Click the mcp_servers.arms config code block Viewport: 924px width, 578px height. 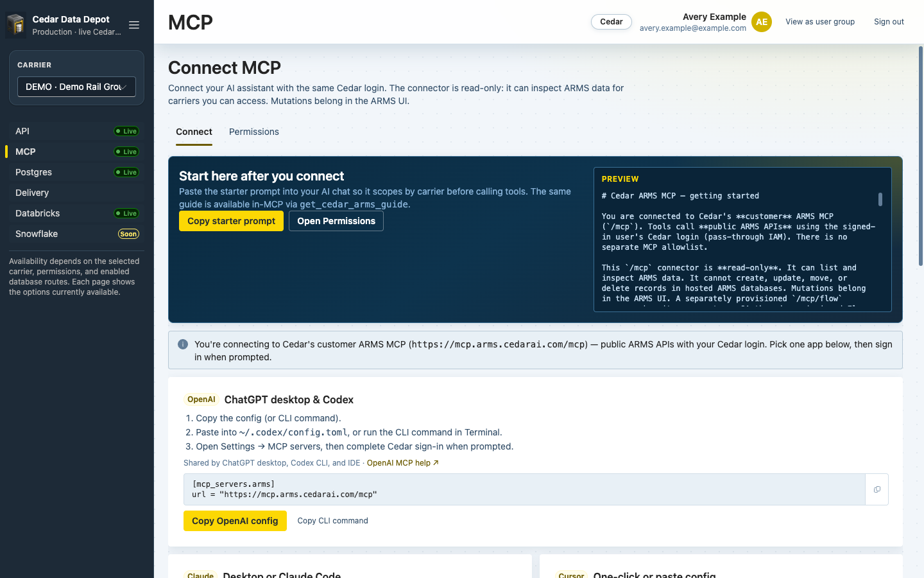click(524, 489)
